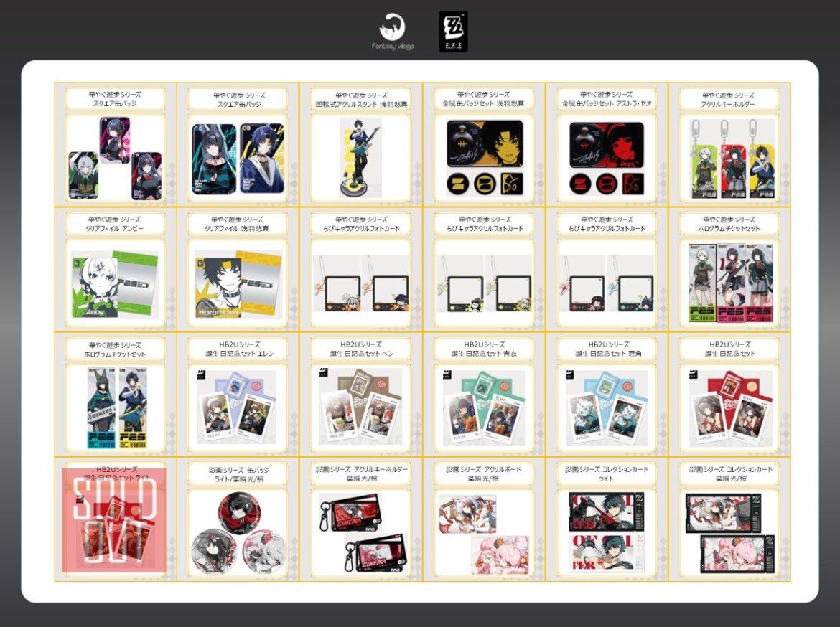Open the lavender Ellen birthday set image
This screenshot has height=627, width=840.
[238, 408]
